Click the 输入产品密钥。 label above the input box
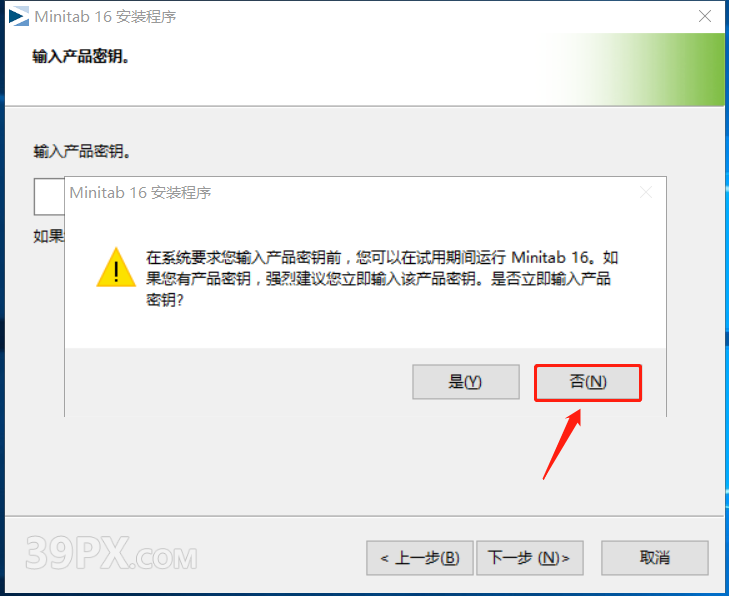 (82, 152)
